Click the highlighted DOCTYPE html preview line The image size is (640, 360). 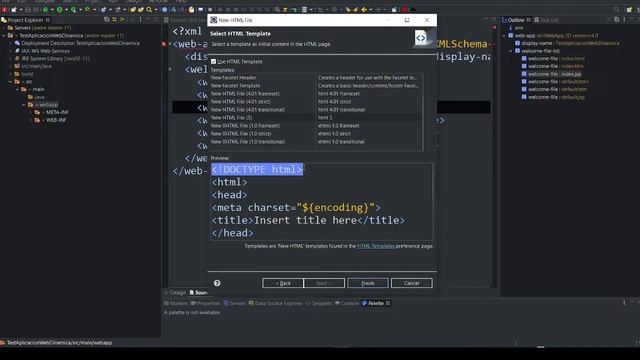pyautogui.click(x=257, y=169)
